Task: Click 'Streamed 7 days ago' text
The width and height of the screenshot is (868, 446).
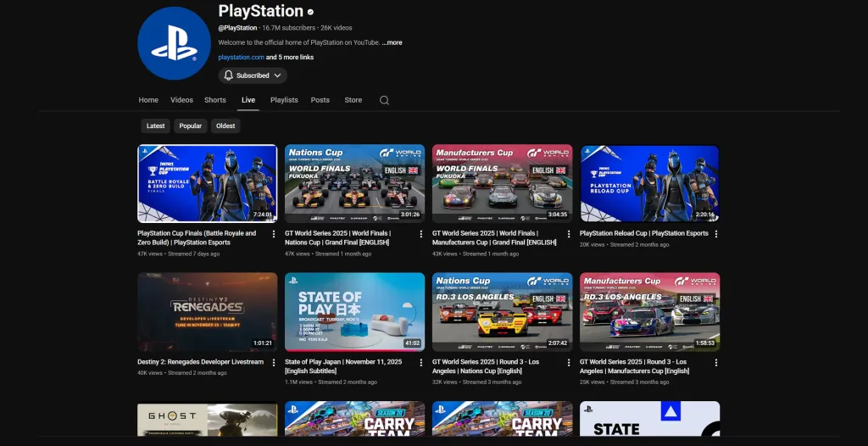Action: [194, 254]
